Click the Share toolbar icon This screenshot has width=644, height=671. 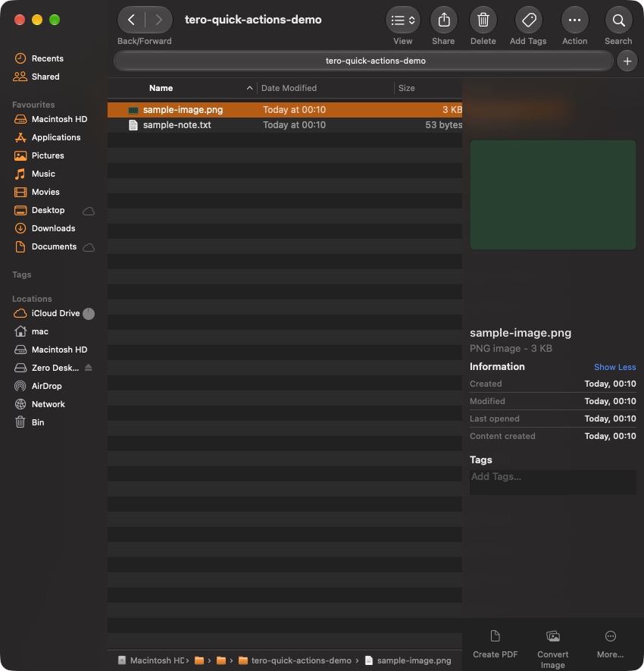tap(443, 20)
